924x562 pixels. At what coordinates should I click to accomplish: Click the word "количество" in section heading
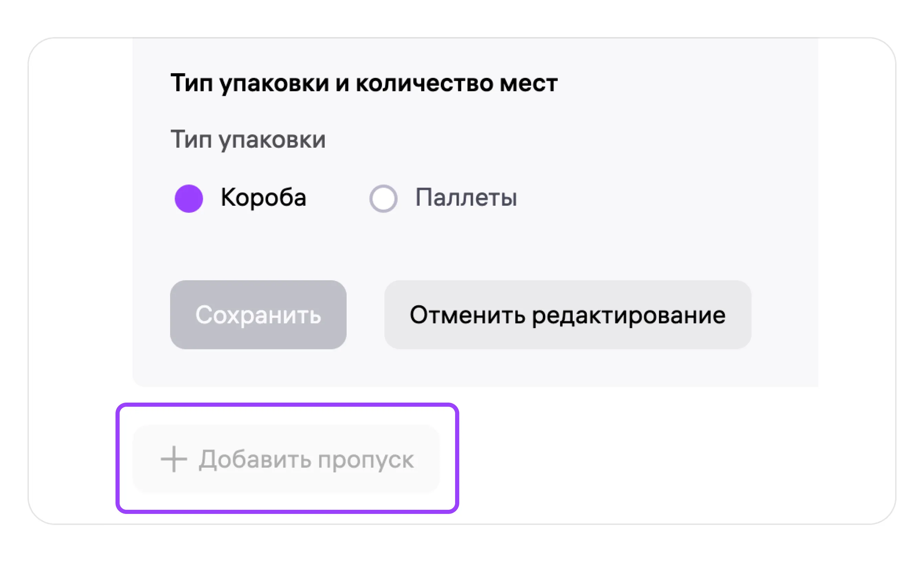coord(425,83)
